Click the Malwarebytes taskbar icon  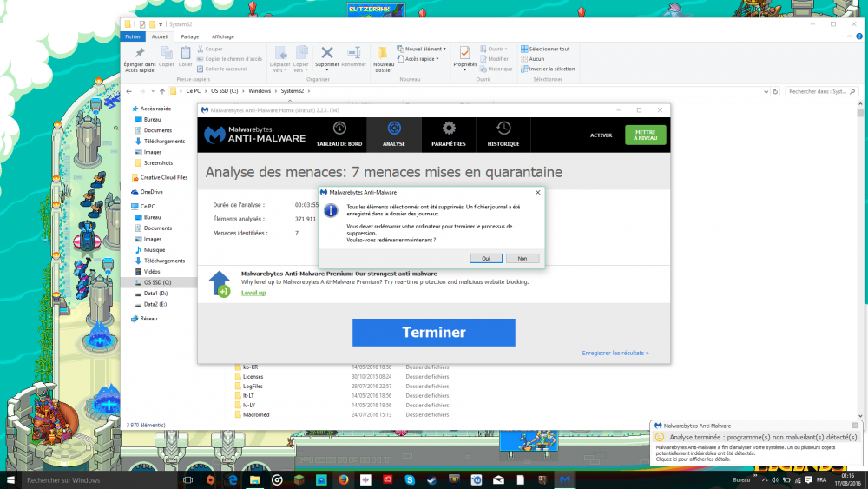point(565,479)
